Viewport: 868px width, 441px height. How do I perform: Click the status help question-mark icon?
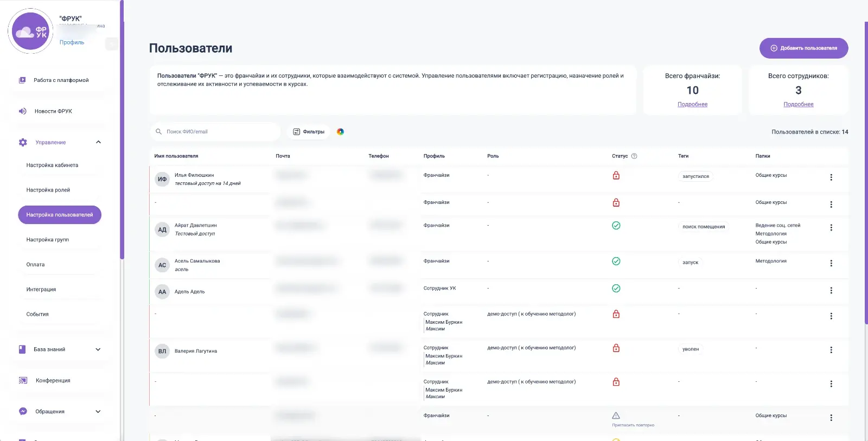[634, 156]
